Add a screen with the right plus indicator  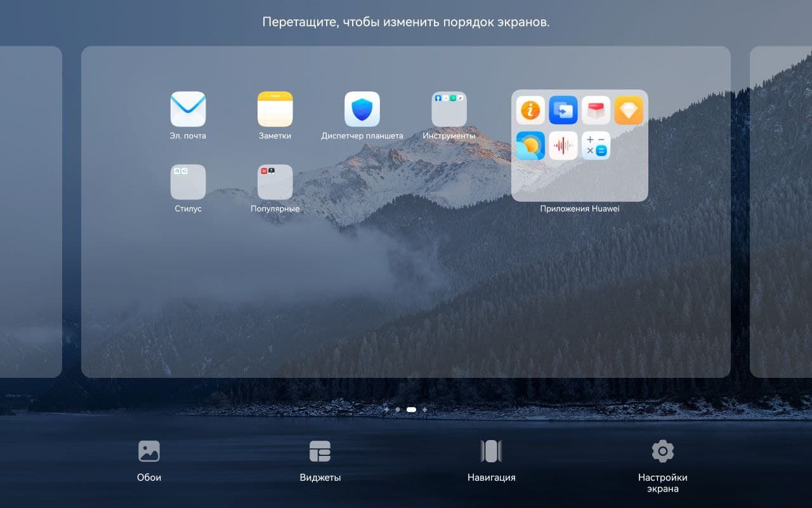(425, 410)
